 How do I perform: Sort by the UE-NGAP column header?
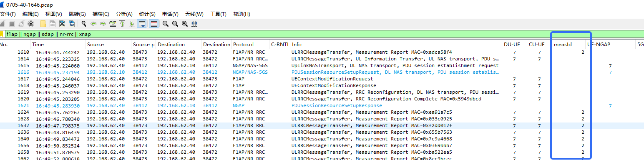coord(610,44)
